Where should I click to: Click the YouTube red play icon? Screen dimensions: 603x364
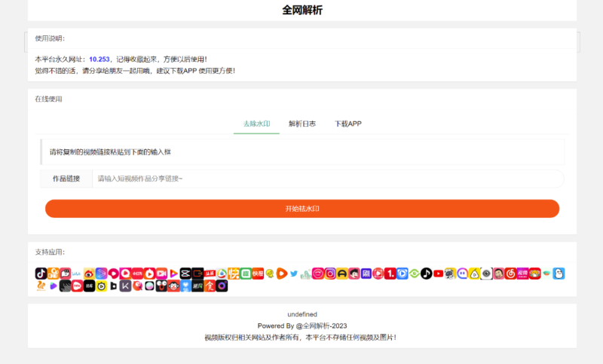pos(438,274)
